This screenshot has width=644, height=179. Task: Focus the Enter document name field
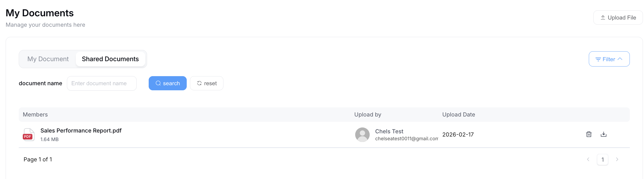102,83
